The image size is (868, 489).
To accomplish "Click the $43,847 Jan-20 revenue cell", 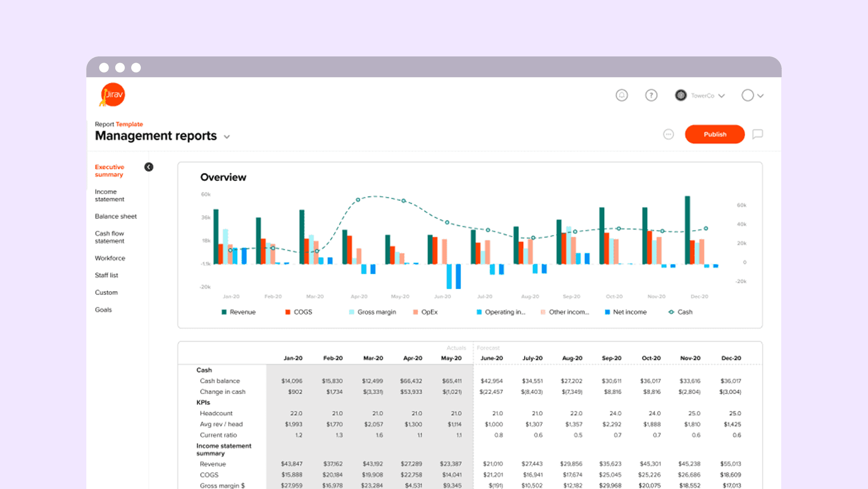I will [x=292, y=464].
